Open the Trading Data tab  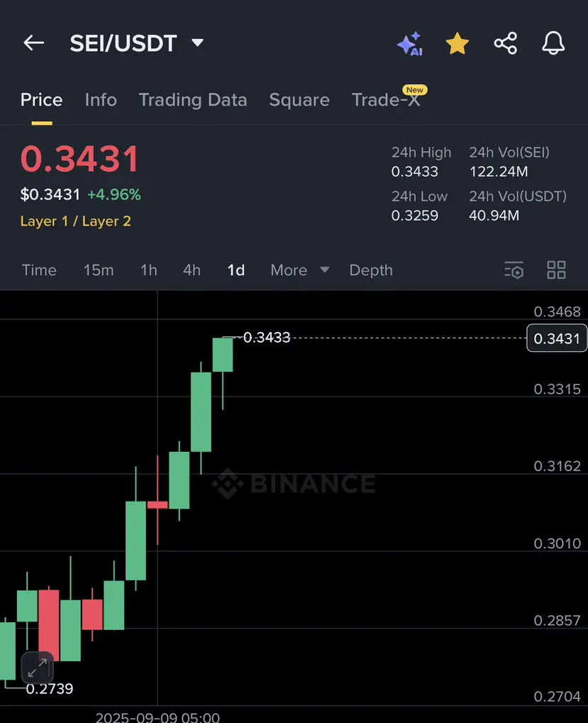(193, 100)
